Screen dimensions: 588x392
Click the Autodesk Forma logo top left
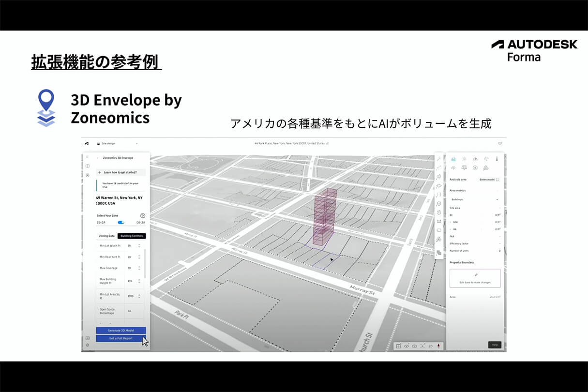coord(88,143)
